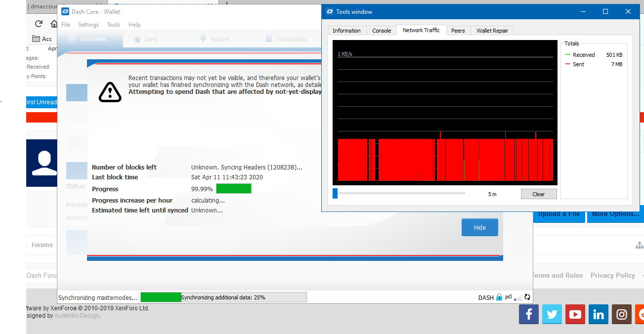Reload the page in the browser

tap(39, 24)
